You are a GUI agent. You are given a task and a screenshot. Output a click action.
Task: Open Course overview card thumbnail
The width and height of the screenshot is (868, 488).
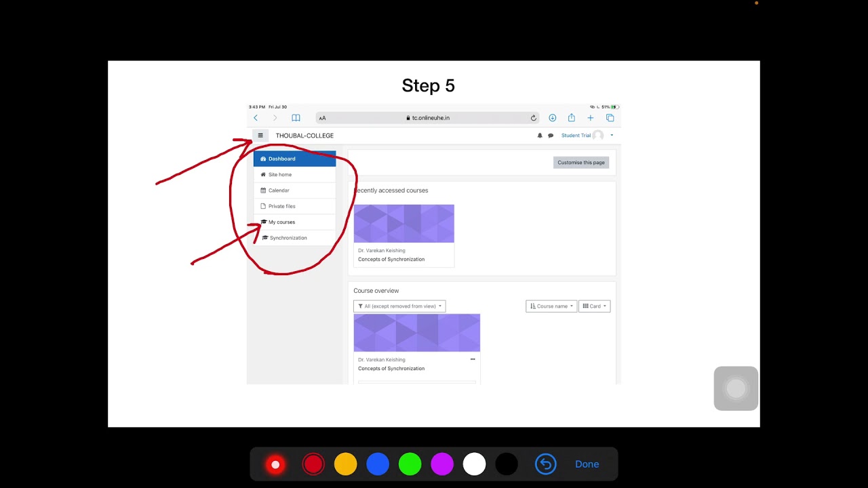point(417,333)
